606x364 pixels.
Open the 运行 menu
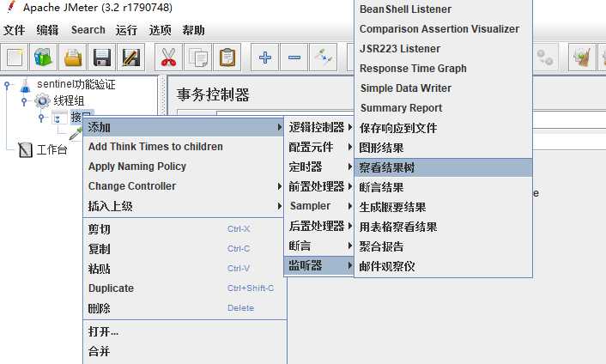click(126, 30)
